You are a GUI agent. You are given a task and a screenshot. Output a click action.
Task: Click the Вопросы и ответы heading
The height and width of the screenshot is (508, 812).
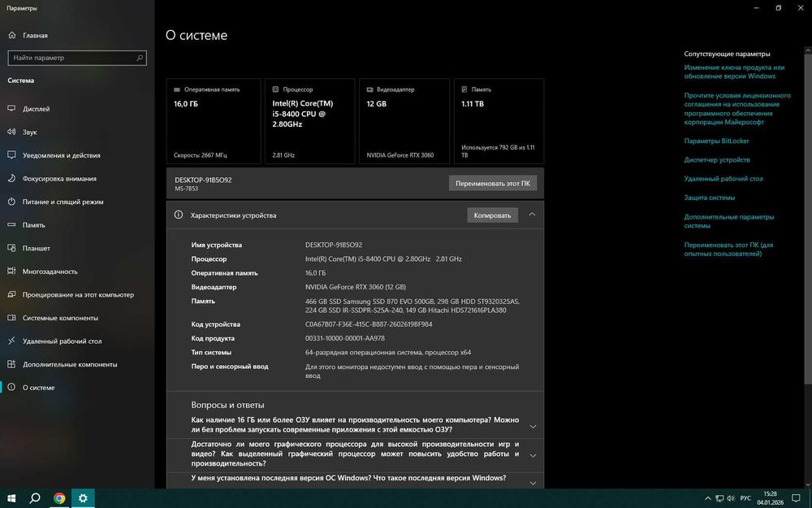coord(227,405)
